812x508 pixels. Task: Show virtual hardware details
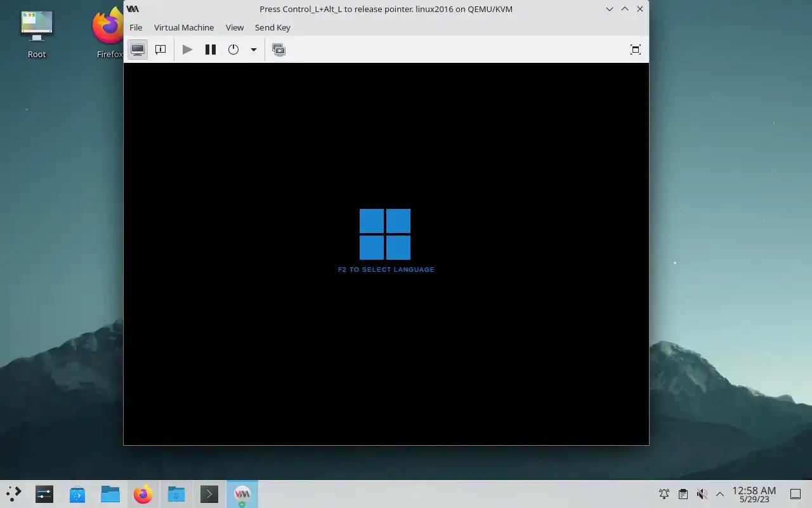(160, 50)
